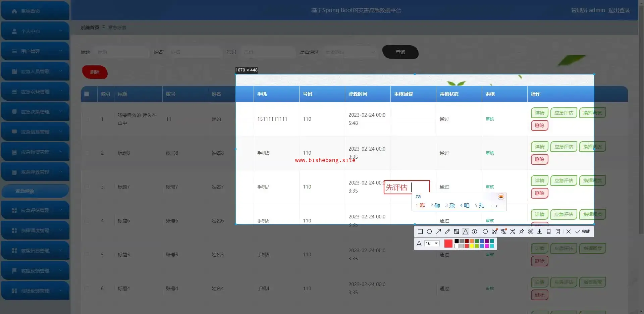Click the text recognition icon in screenshot toolbar
644x314 pixels.
pyautogui.click(x=513, y=231)
